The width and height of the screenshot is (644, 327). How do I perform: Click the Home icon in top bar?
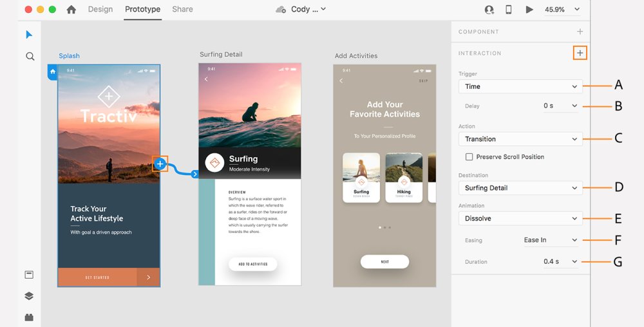(71, 10)
